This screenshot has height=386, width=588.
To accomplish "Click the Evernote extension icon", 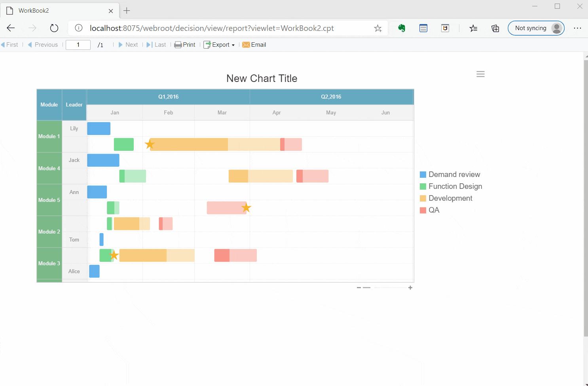I will 402,28.
